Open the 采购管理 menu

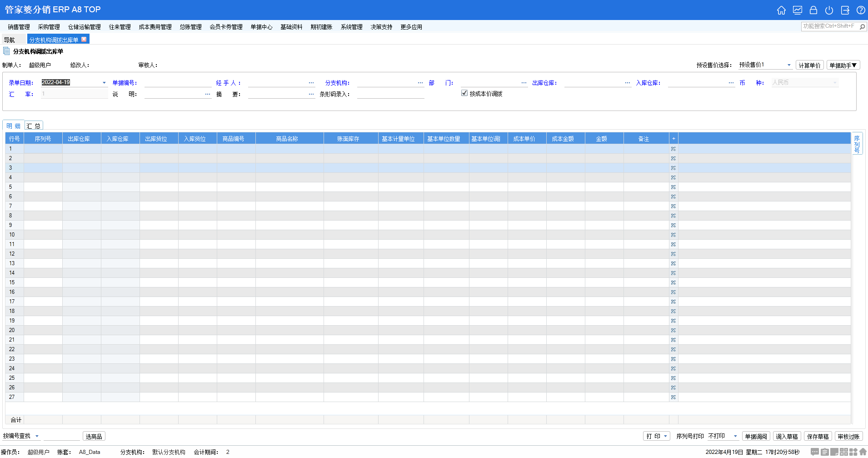[49, 27]
